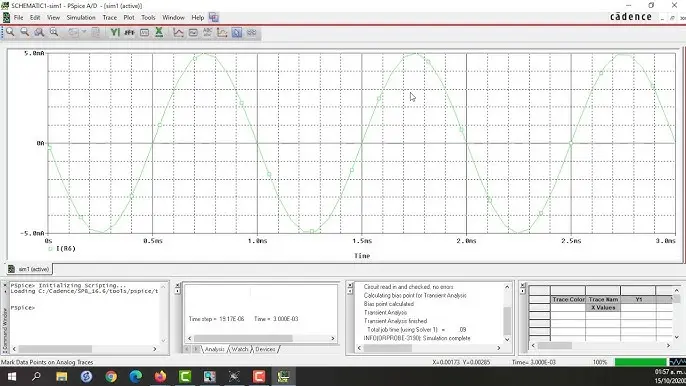Click the last toolbar icon after Mark Data Points
Image resolution: width=686 pixels, height=386 pixels.
pyautogui.click(x=252, y=32)
